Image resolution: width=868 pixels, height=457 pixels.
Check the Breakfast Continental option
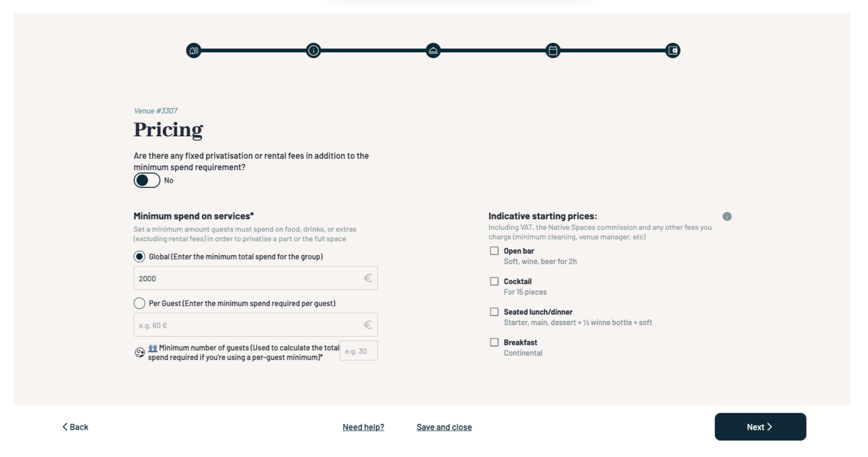point(495,342)
